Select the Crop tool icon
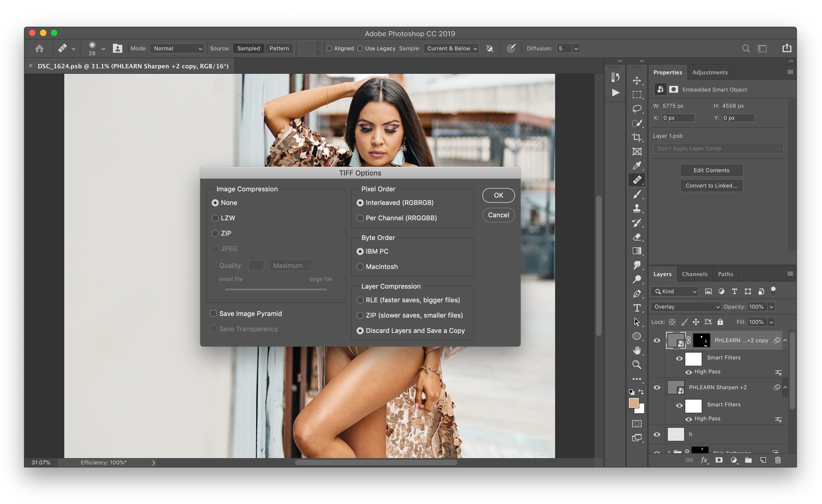Viewport: 822px width, 504px height. click(637, 137)
